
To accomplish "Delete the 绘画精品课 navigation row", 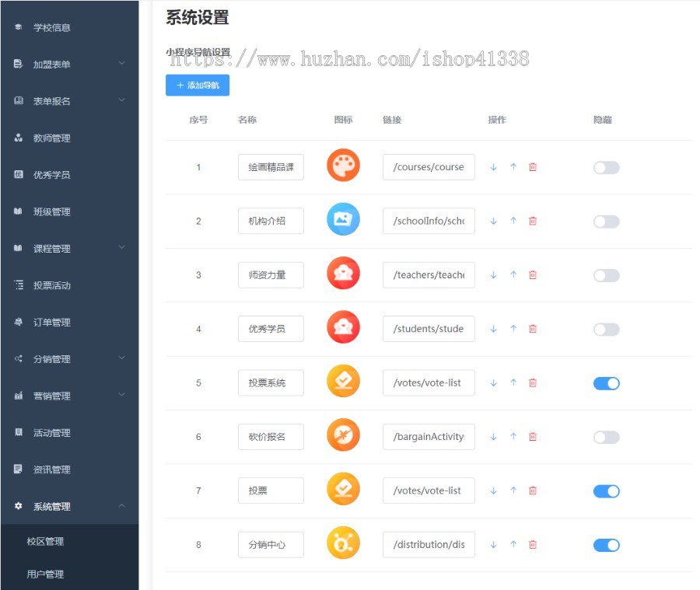I will (x=533, y=167).
